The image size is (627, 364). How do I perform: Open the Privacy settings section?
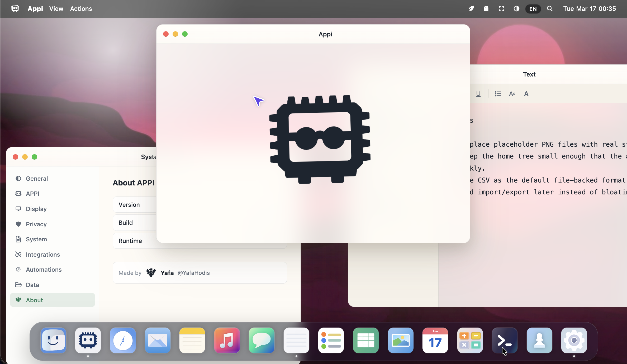36,224
